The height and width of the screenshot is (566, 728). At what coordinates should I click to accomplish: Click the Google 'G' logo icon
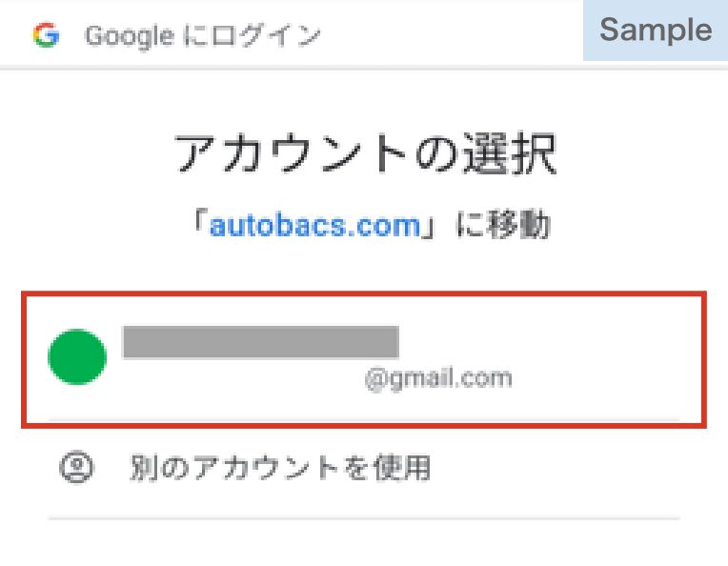point(45,36)
